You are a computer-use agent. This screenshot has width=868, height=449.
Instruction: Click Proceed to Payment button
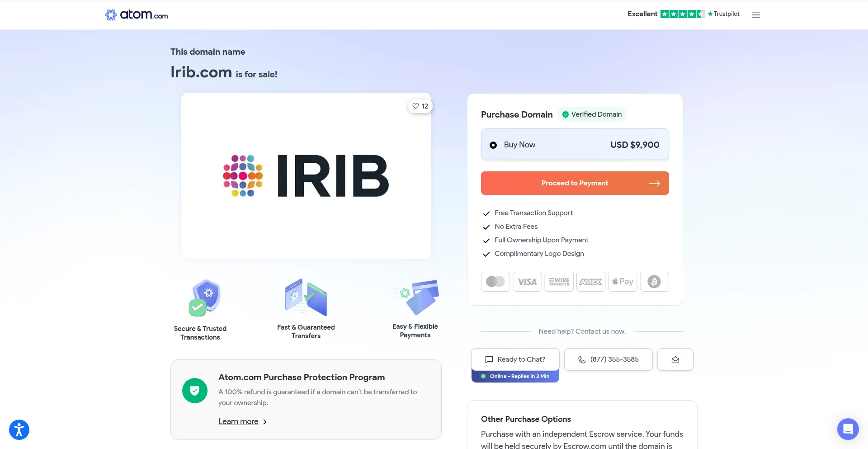pyautogui.click(x=575, y=183)
